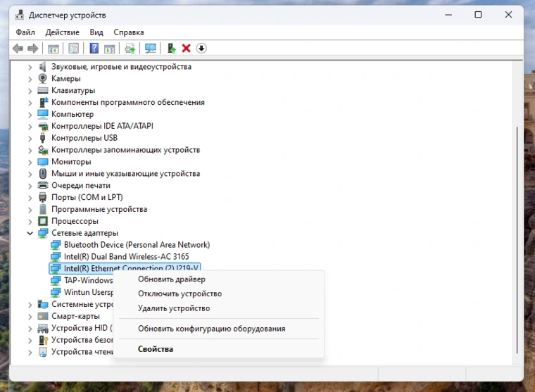Select Компоненты программного обеспечения row
This screenshot has height=392, width=535.
[x=128, y=102]
